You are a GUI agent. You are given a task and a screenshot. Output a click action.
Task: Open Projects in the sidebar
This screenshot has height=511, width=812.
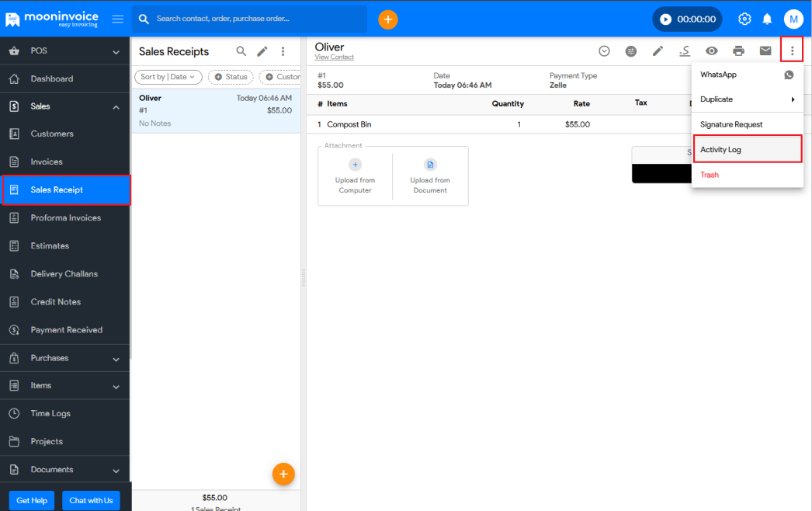(x=64, y=442)
